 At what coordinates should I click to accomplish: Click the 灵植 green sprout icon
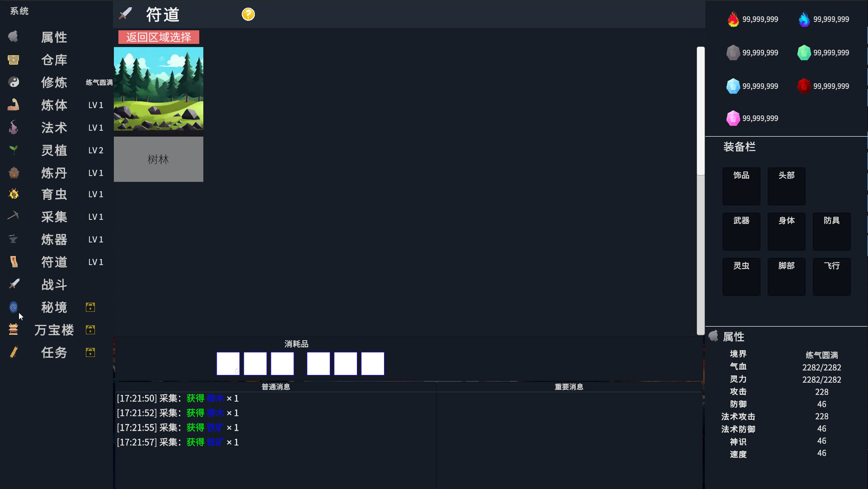pyautogui.click(x=14, y=149)
